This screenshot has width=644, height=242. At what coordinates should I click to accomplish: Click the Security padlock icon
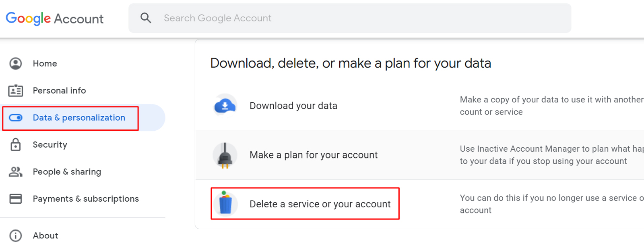[x=16, y=144]
